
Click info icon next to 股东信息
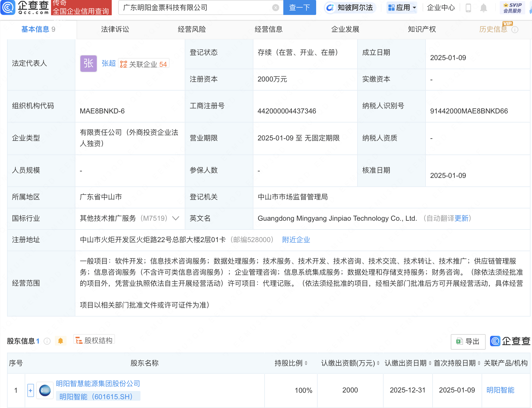pyautogui.click(x=47, y=341)
